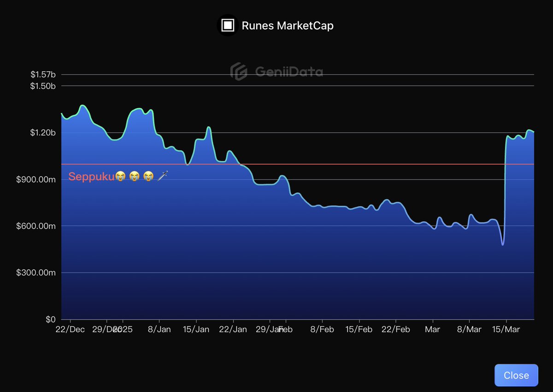The width and height of the screenshot is (553, 392).
Task: Click the $300.00m axis label
Action: (36, 273)
